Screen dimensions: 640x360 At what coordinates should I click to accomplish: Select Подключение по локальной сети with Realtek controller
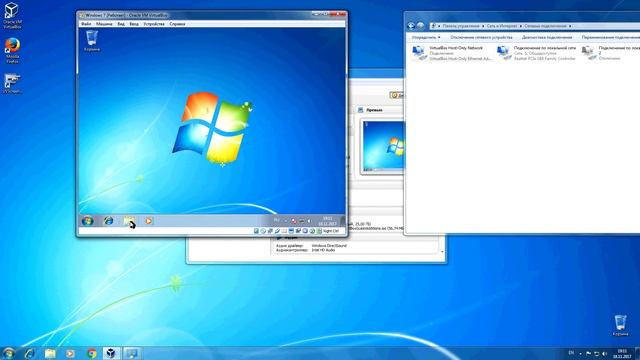(536, 53)
